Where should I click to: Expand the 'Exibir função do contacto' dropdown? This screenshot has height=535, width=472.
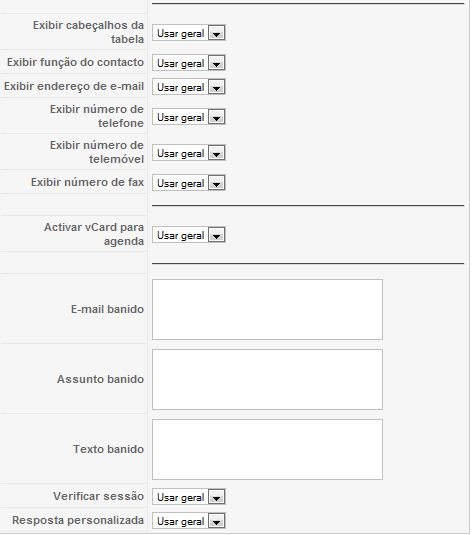(188, 63)
